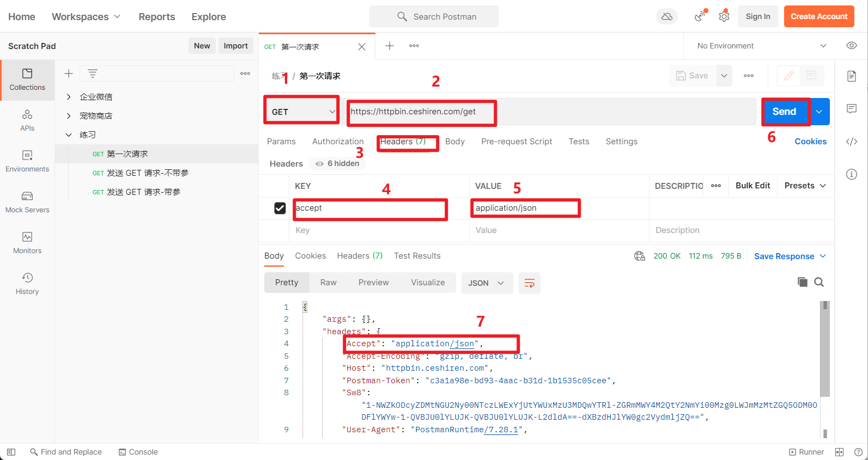This screenshot has height=460, width=868.
Task: Open the code snippet panel icon
Action: click(852, 142)
